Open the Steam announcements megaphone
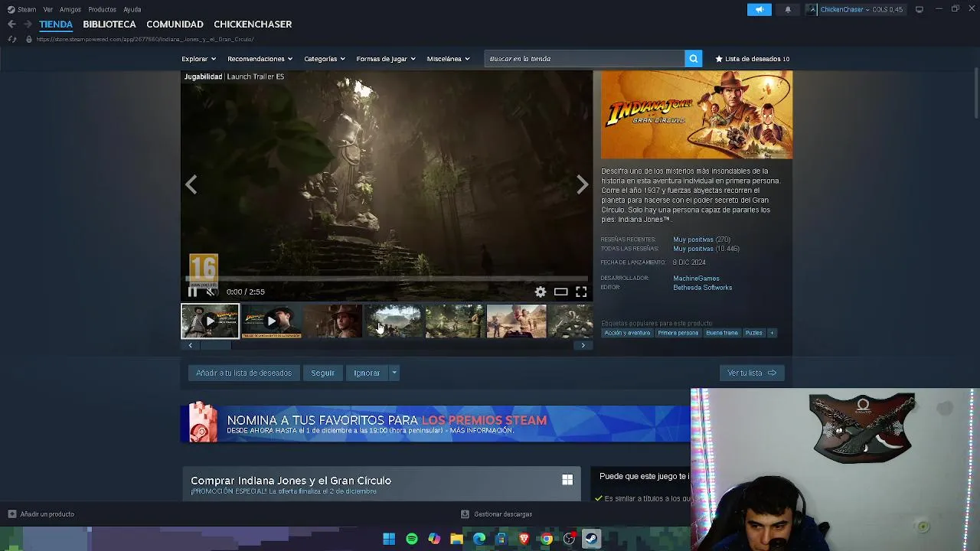The width and height of the screenshot is (980, 551). pyautogui.click(x=759, y=9)
